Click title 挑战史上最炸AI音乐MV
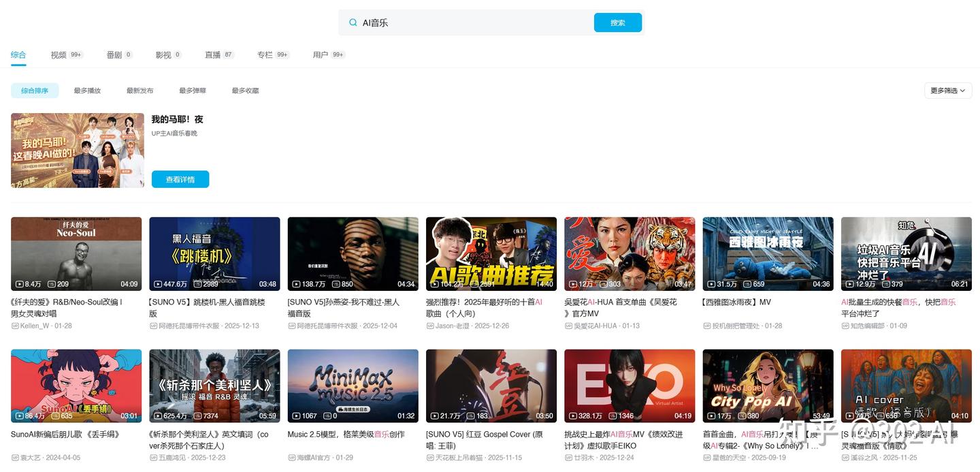Image resolution: width=980 pixels, height=472 pixels. click(x=623, y=440)
